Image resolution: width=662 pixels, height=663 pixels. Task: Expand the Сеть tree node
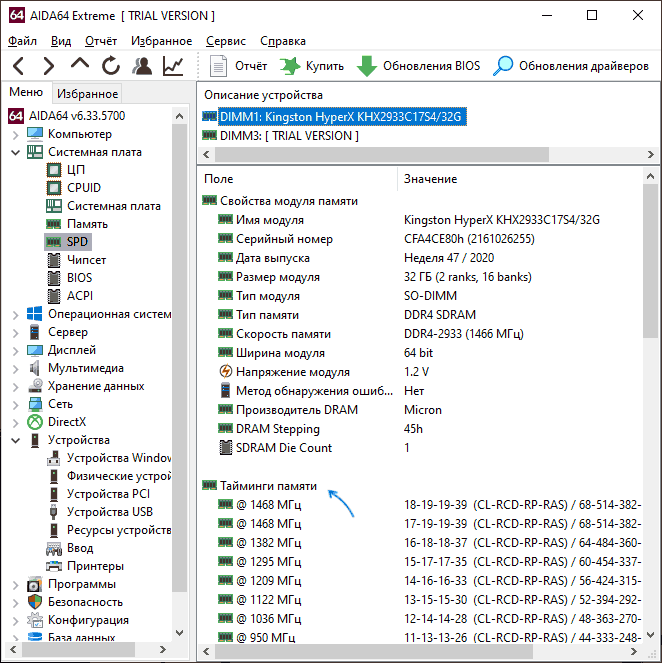[x=15, y=405]
